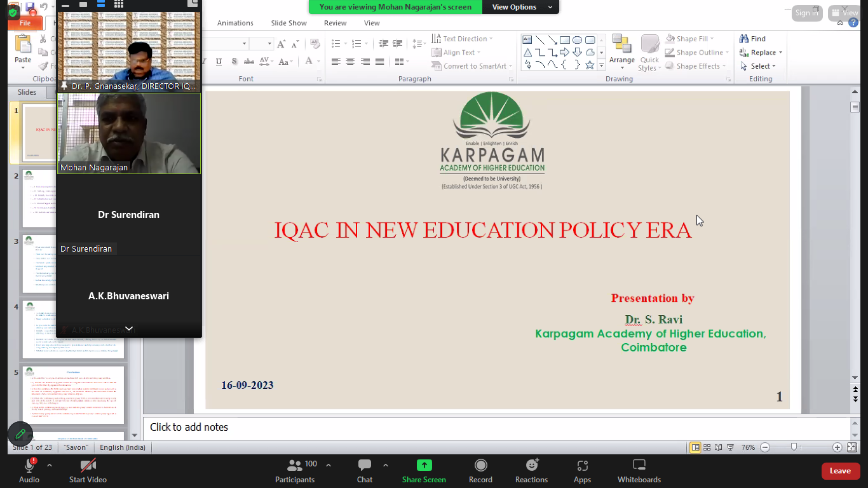Open the Animations ribbon tab
Screen dimensions: 868x488
(235, 23)
